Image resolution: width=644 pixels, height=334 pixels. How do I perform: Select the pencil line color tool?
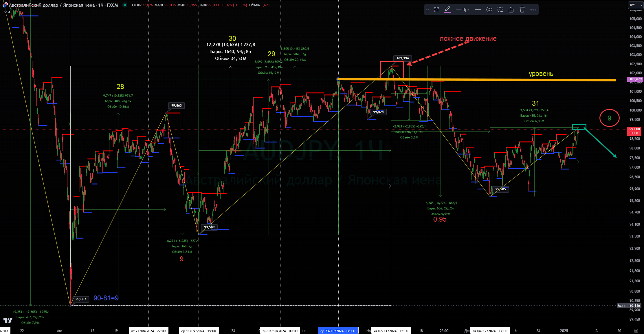click(x=447, y=10)
